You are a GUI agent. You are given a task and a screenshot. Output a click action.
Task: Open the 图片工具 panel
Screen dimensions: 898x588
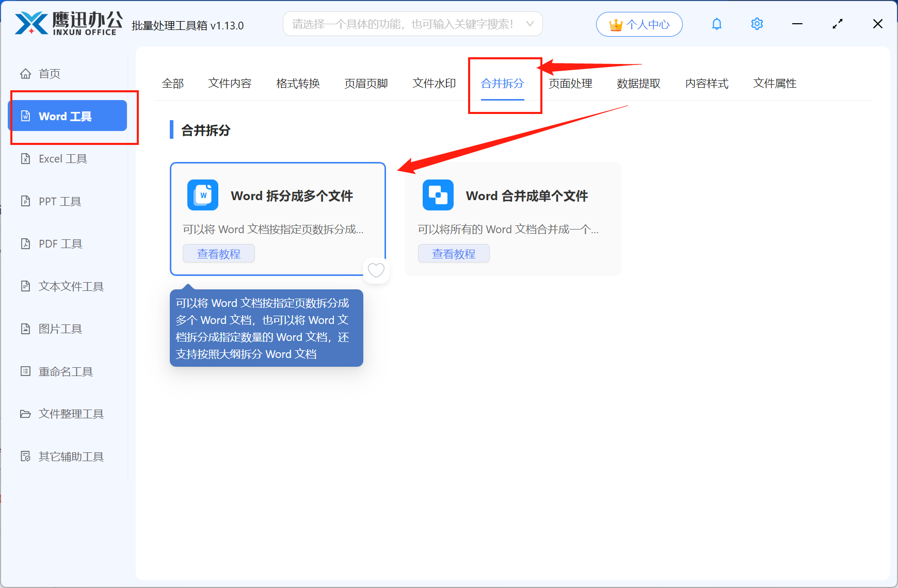tap(60, 329)
